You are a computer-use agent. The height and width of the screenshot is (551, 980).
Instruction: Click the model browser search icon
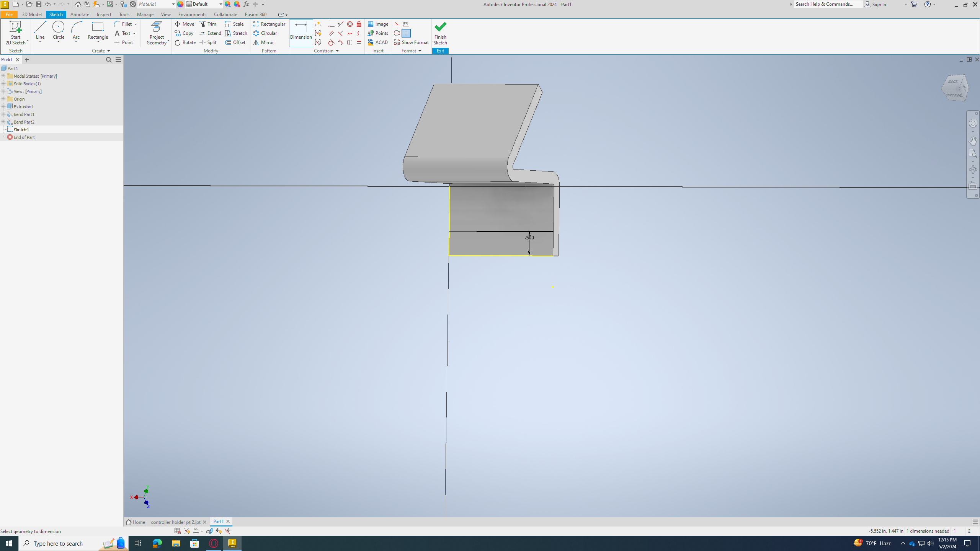coord(109,60)
